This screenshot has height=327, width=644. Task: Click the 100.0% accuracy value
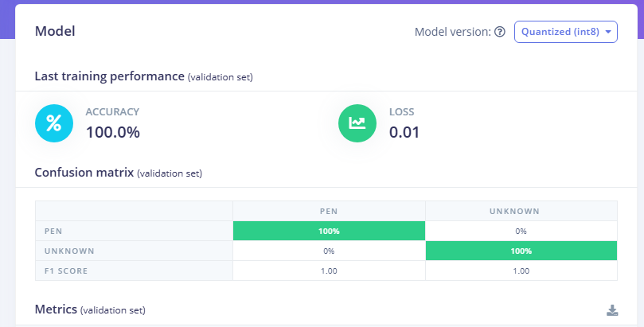112,132
